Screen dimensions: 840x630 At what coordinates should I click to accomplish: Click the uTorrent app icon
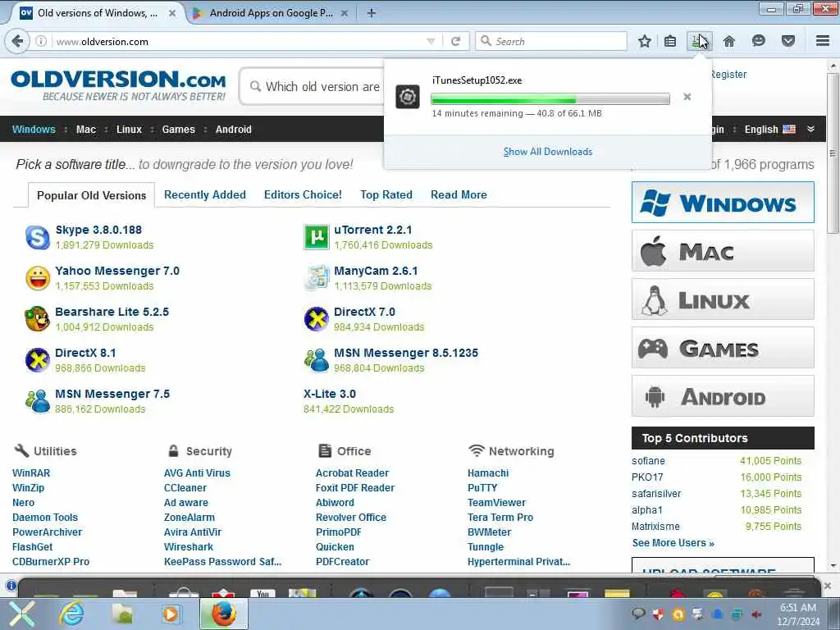(316, 237)
